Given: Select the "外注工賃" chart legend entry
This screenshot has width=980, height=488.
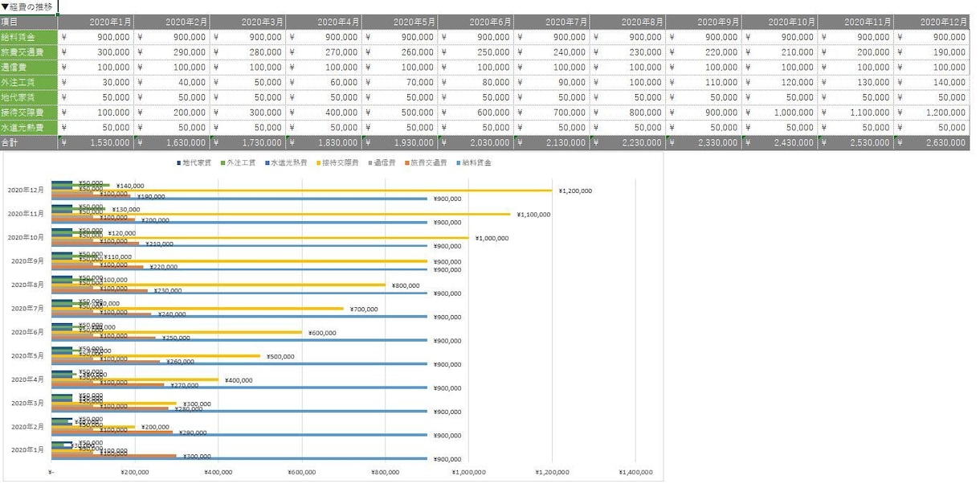Looking at the screenshot, I should 238,163.
